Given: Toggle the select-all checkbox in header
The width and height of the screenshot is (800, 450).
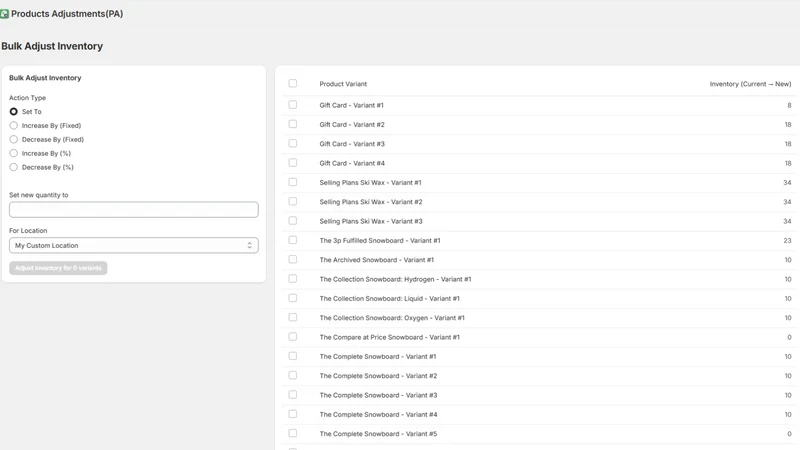Looking at the screenshot, I should tap(292, 83).
